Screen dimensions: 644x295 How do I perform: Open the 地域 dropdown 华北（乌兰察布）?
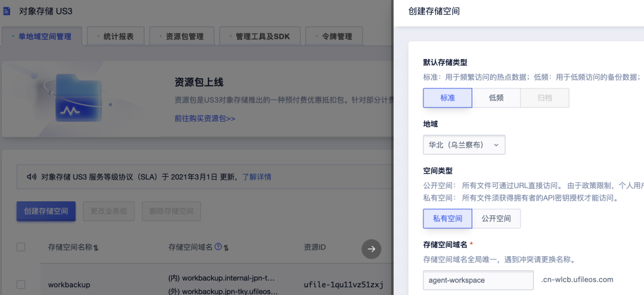click(x=464, y=145)
